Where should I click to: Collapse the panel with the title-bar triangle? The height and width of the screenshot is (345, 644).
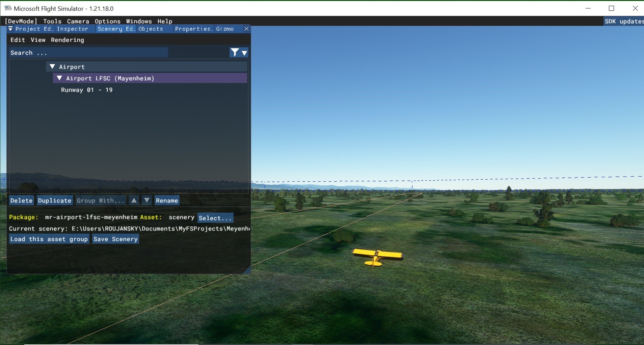(x=10, y=29)
